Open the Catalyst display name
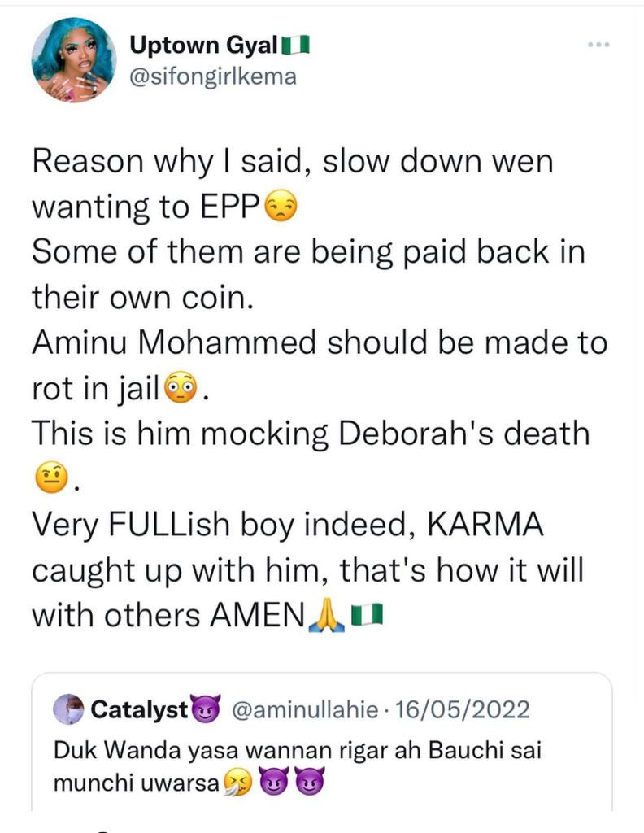 139,709
